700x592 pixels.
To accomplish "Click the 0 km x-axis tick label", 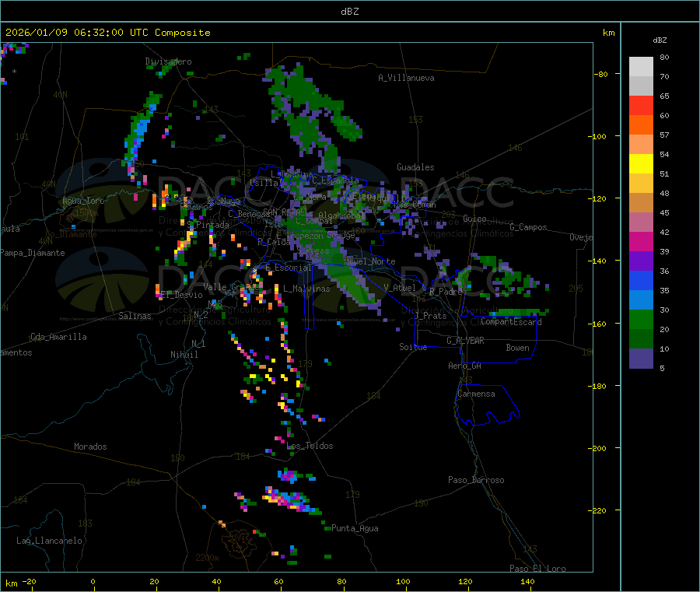I will pos(93,581).
